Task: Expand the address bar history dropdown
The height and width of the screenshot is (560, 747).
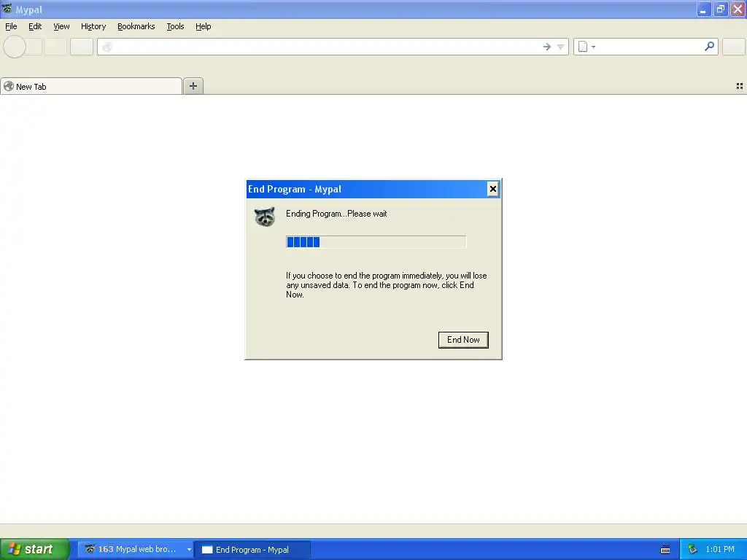Action: [561, 47]
